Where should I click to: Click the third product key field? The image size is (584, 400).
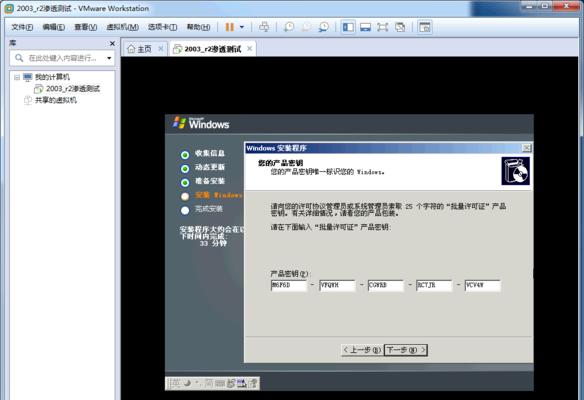(x=385, y=285)
